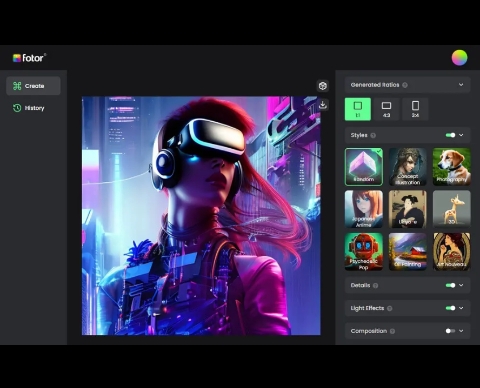
Task: Click the Fotor logo
Action: 29,58
